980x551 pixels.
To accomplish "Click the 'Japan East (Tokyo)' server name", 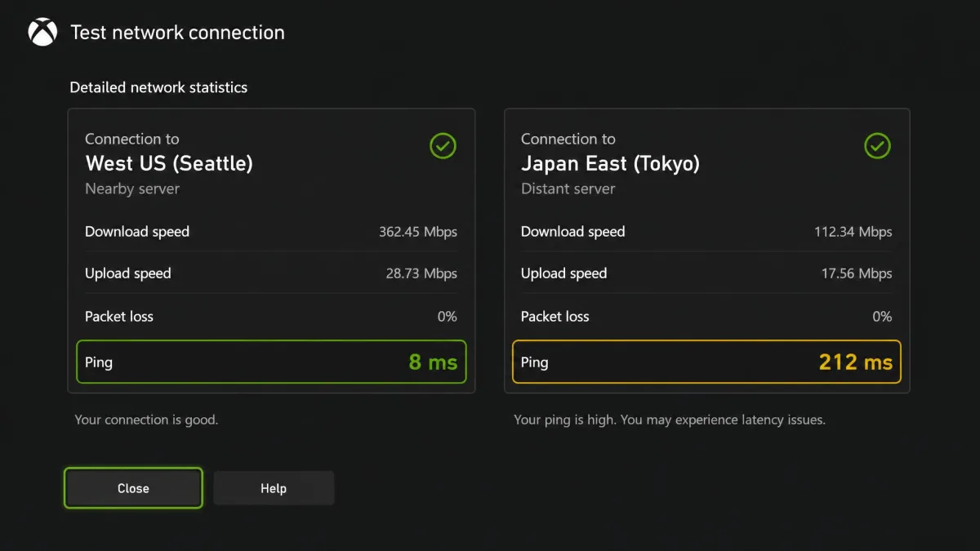I will pyautogui.click(x=610, y=163).
